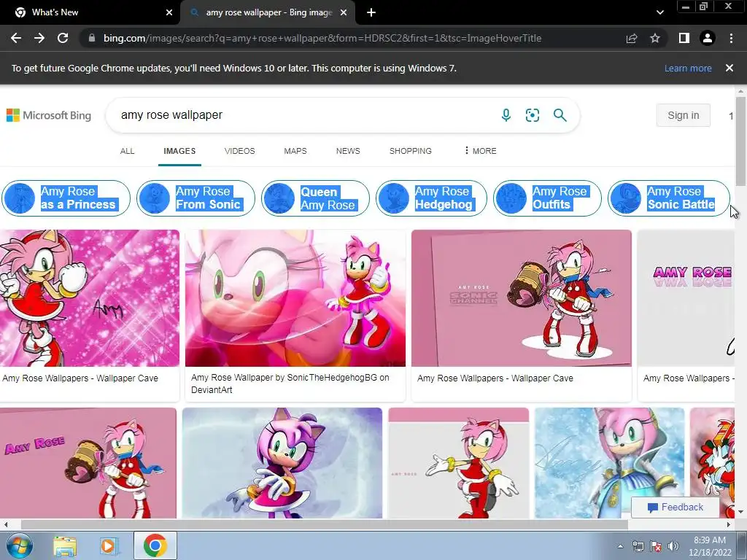Expand the MORE menu
747x560 pixels.
point(480,151)
